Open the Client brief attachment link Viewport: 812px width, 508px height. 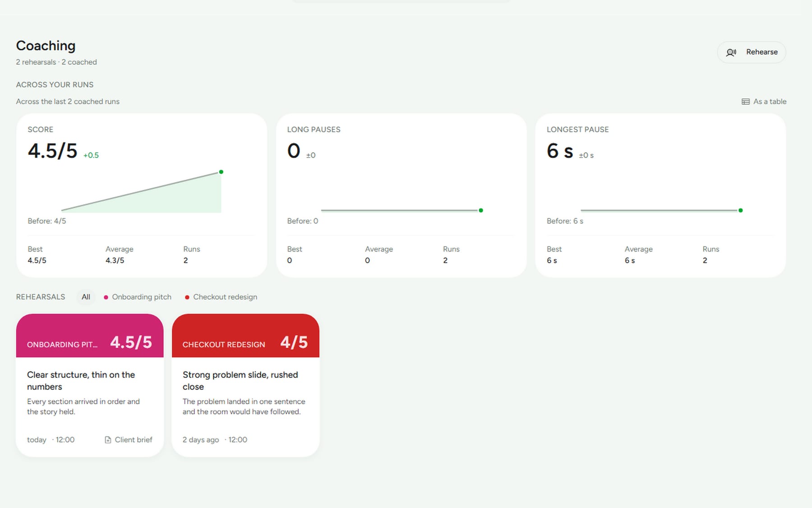129,440
